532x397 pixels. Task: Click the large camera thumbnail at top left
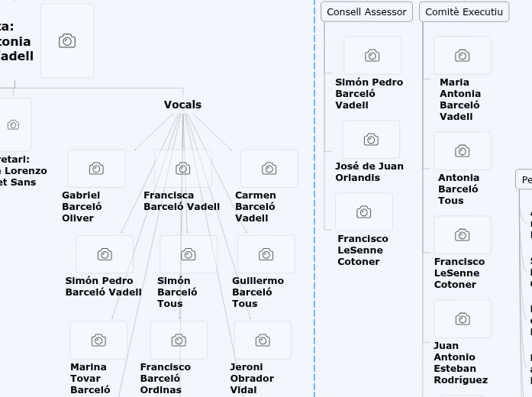(x=67, y=40)
